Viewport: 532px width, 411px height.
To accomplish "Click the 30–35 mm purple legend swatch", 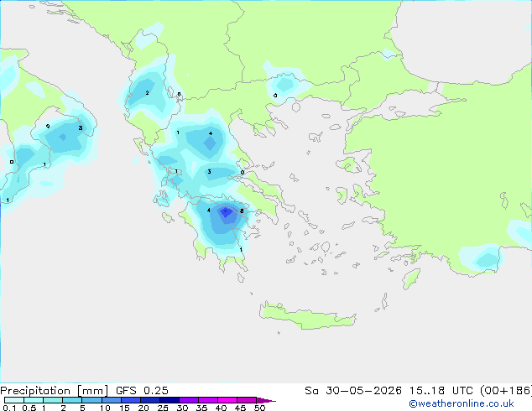I will pyautogui.click(x=188, y=400).
